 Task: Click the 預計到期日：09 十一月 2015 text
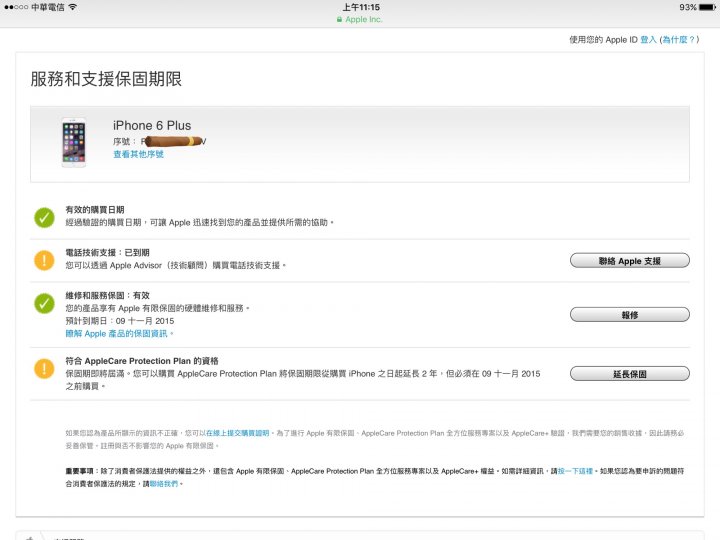click(119, 321)
